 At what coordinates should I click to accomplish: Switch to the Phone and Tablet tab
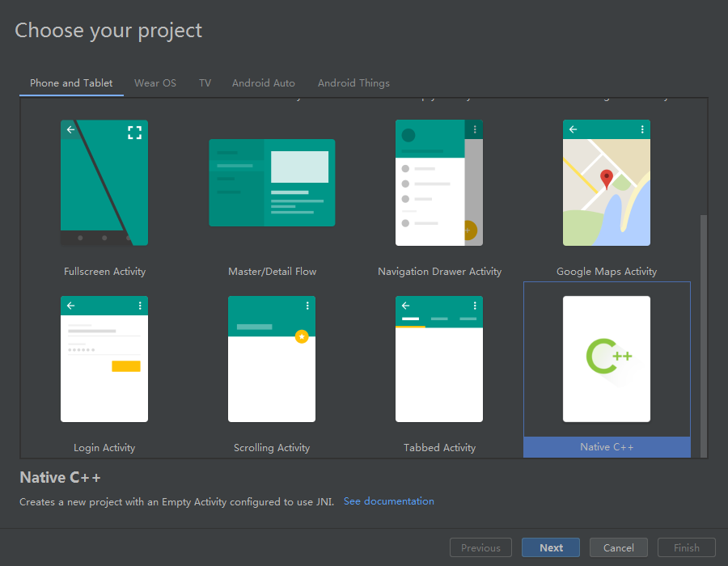tap(71, 83)
